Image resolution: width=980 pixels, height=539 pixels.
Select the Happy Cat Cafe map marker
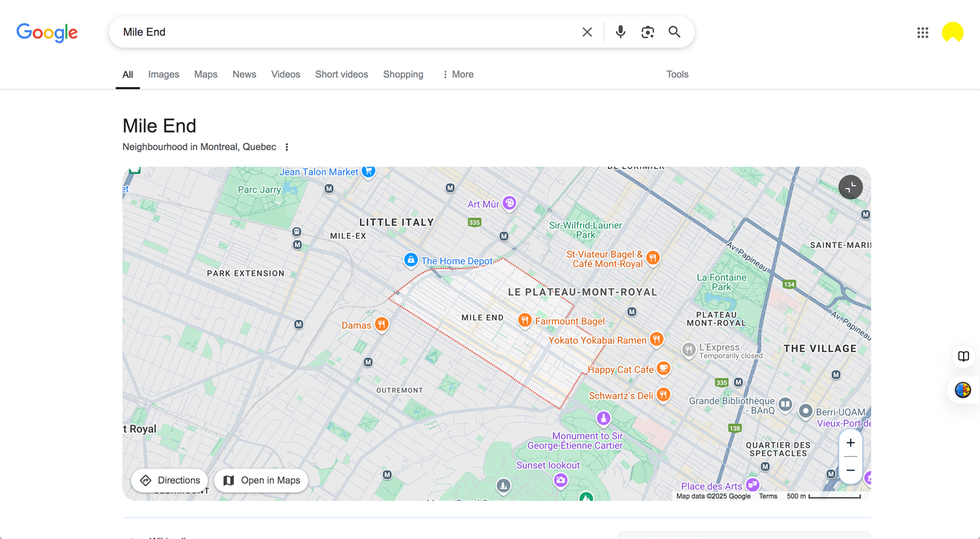point(664,369)
